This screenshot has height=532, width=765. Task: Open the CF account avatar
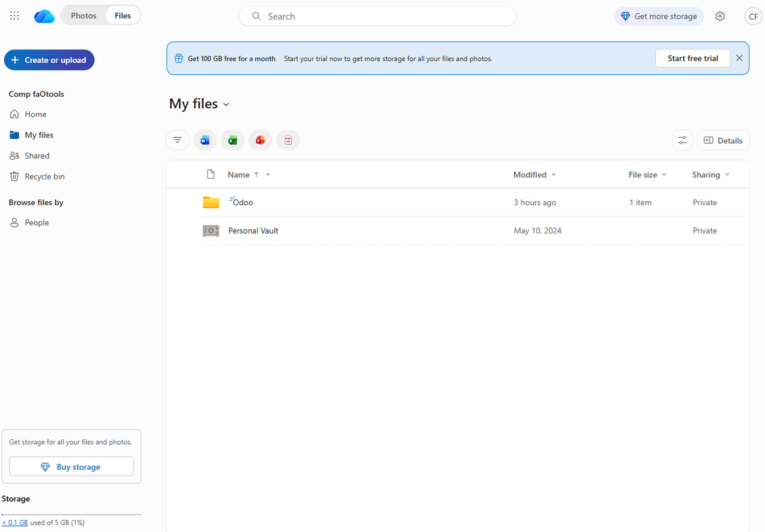click(x=753, y=16)
